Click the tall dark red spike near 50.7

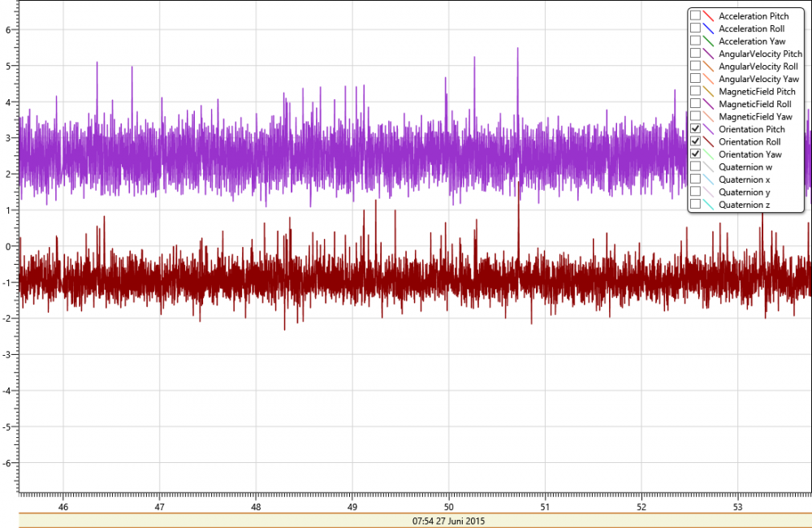tap(518, 219)
